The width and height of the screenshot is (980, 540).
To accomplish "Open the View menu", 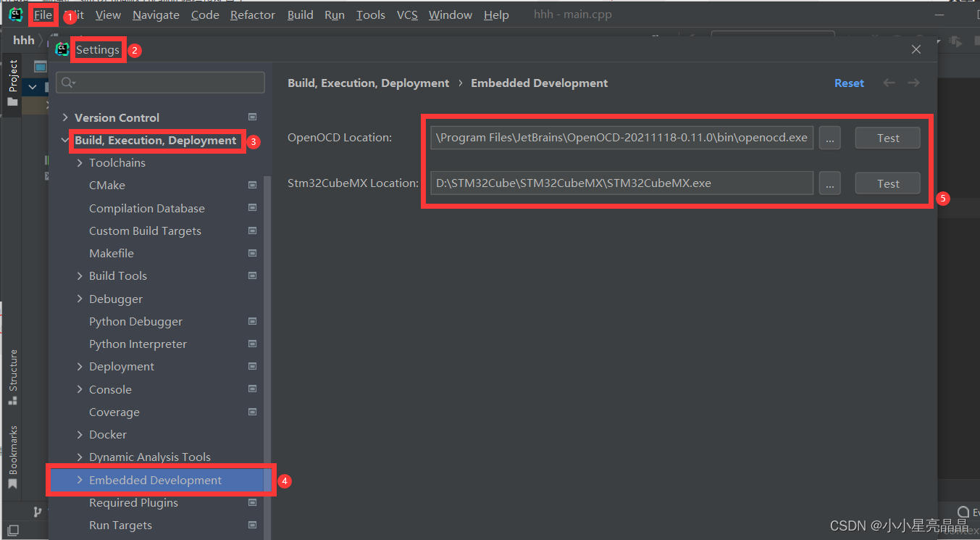I will (108, 14).
